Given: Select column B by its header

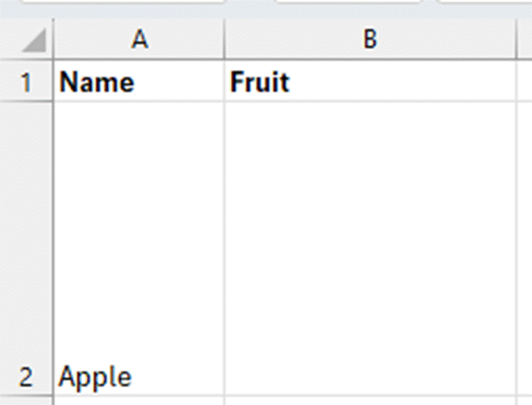Looking at the screenshot, I should tap(370, 40).
